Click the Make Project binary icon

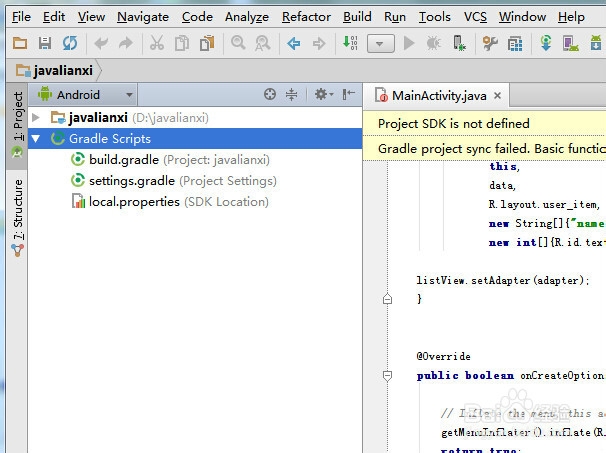pyautogui.click(x=350, y=43)
